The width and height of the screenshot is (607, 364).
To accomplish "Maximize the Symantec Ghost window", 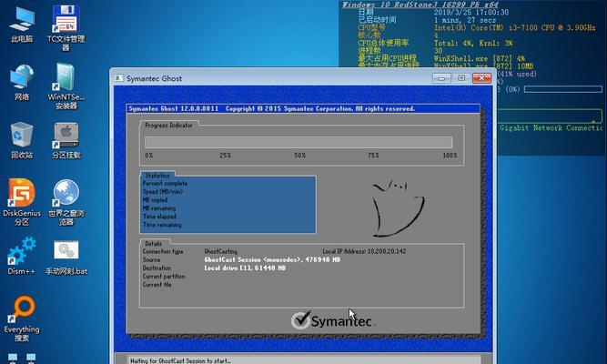I will click(461, 78).
